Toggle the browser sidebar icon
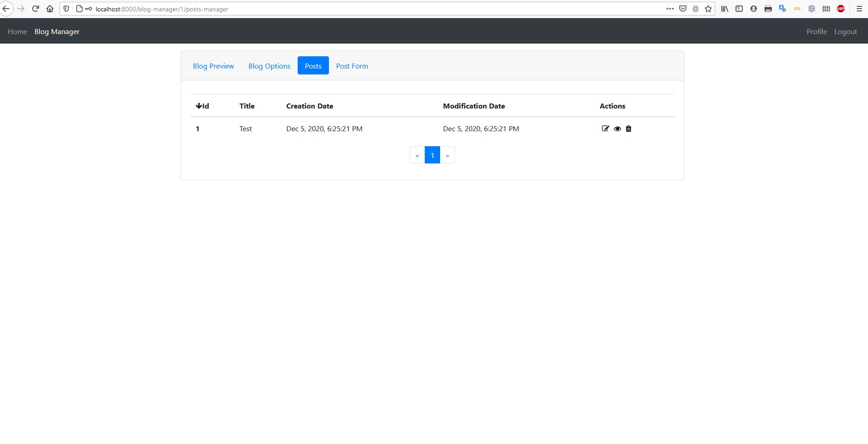868x444 pixels. point(739,9)
